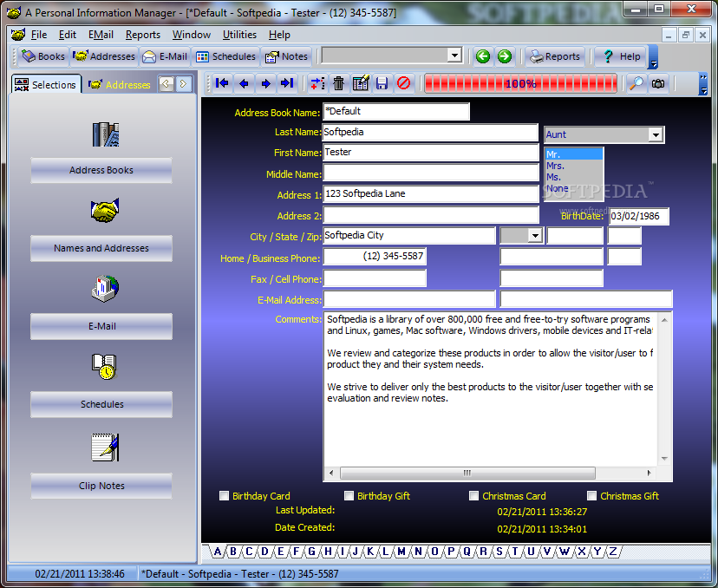Open the Reports menu

click(143, 35)
